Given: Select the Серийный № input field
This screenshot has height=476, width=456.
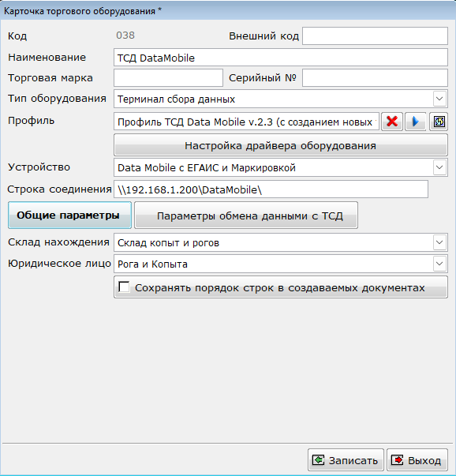Looking at the screenshot, I should coord(375,77).
